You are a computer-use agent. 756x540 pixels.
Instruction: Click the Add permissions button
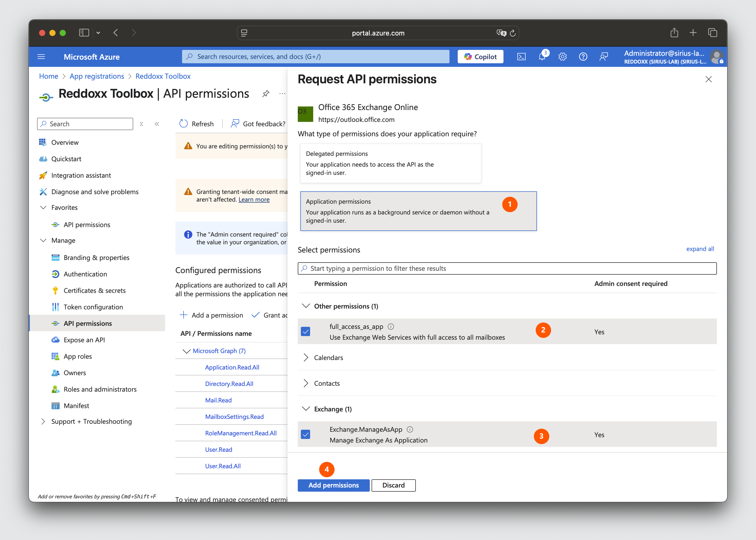coord(334,485)
